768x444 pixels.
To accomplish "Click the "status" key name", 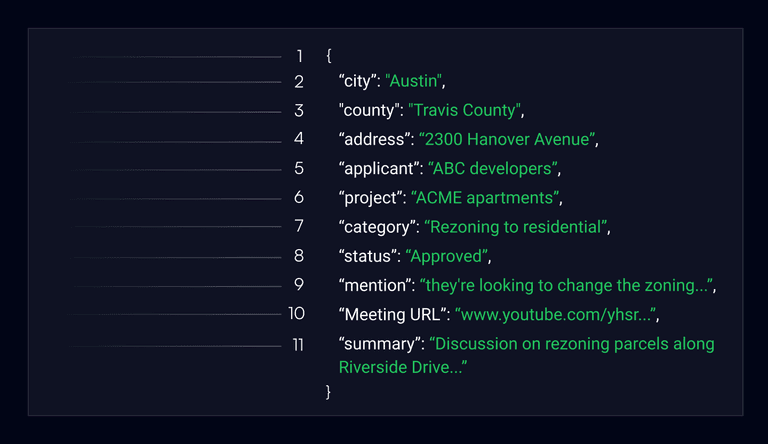I will (x=366, y=256).
